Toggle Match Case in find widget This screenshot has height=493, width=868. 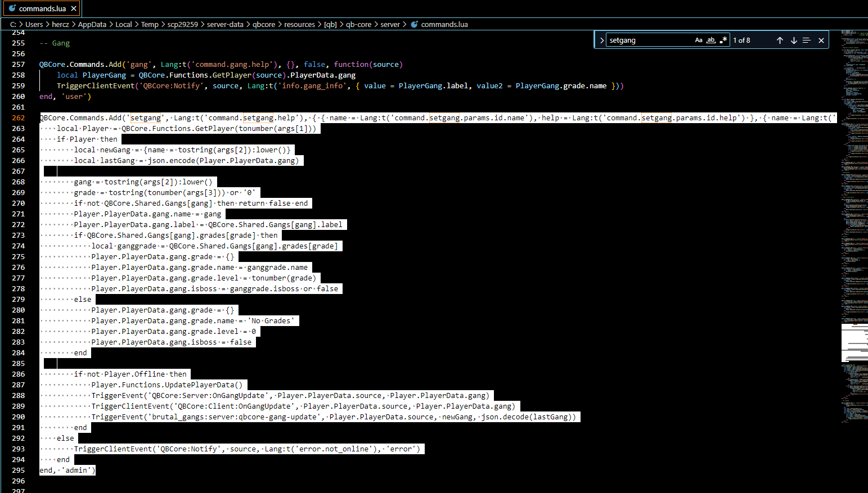click(699, 40)
